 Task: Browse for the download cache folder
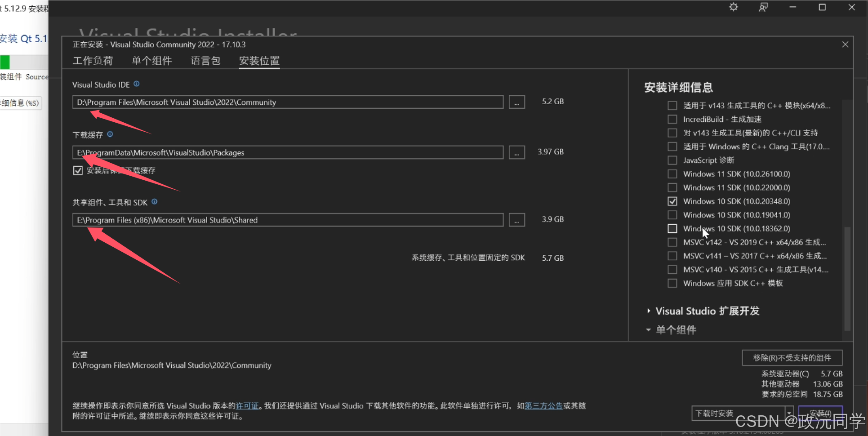(517, 152)
